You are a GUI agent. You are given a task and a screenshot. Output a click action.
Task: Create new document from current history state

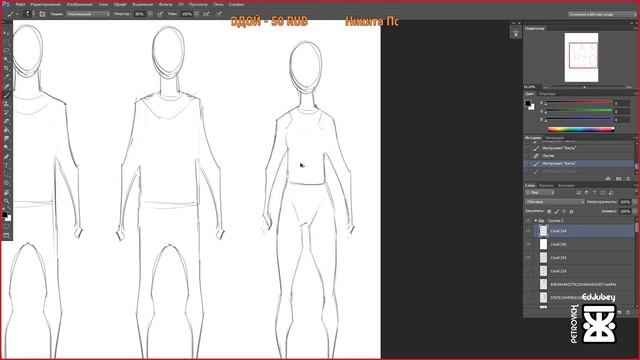point(608,178)
